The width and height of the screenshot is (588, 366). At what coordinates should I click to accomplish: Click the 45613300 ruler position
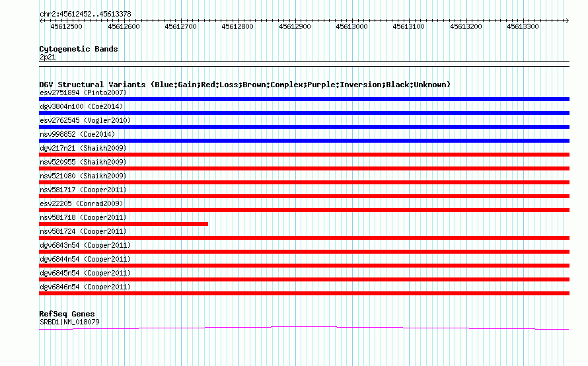coord(523,26)
